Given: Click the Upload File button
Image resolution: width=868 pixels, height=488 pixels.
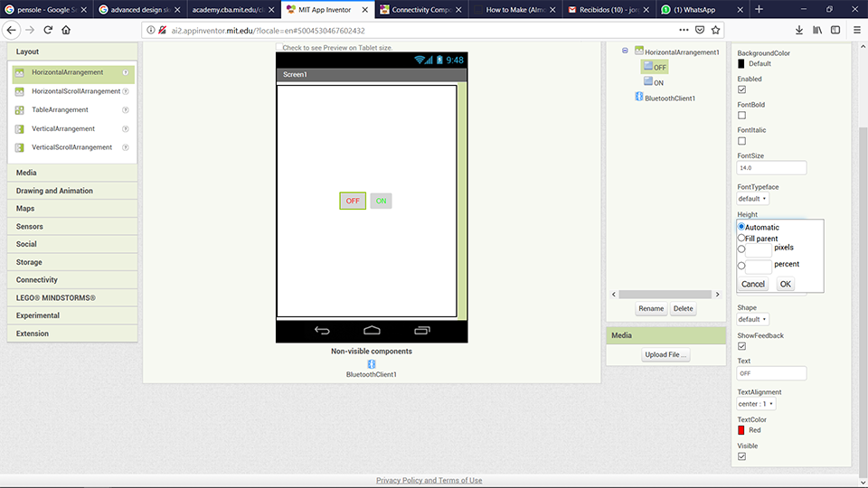Looking at the screenshot, I should click(x=665, y=354).
